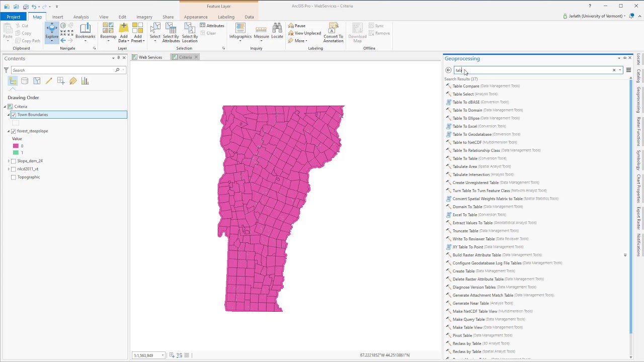644x362 pixels.
Task: Open the Catalog side pane tab
Action: tap(638, 75)
